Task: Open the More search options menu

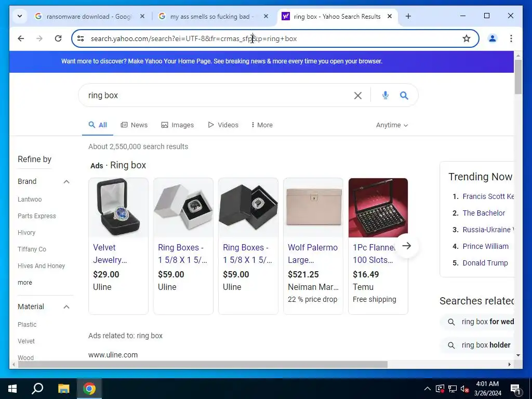Action: pyautogui.click(x=262, y=125)
